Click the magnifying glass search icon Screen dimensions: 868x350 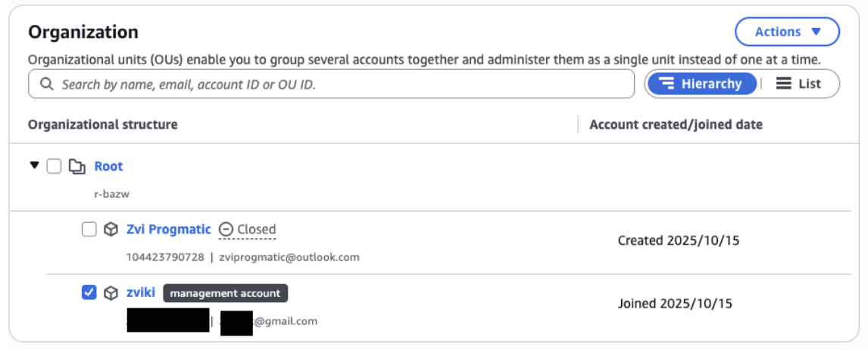(46, 84)
